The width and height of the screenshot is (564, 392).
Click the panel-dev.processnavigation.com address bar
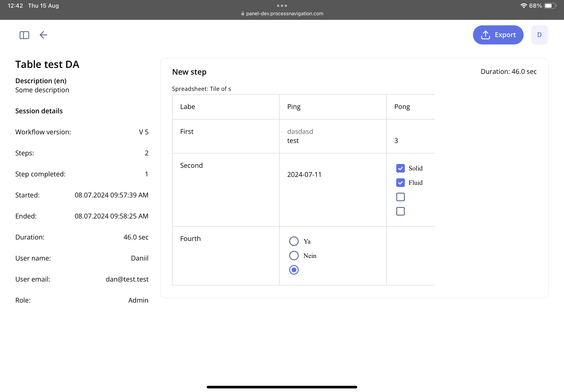(284, 14)
